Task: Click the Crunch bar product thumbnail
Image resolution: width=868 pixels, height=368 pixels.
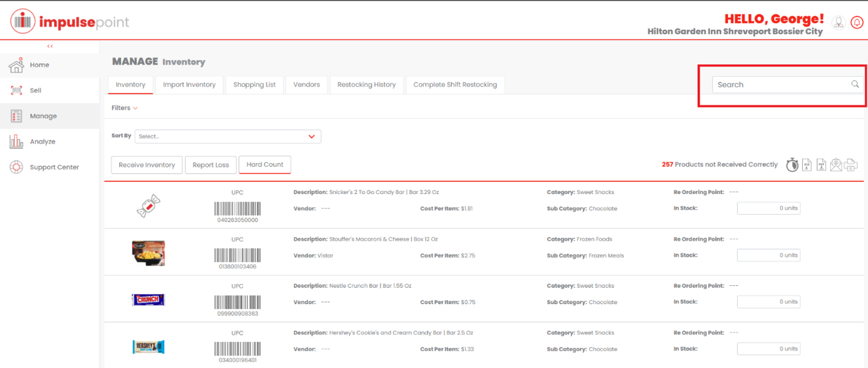Action: [x=148, y=299]
